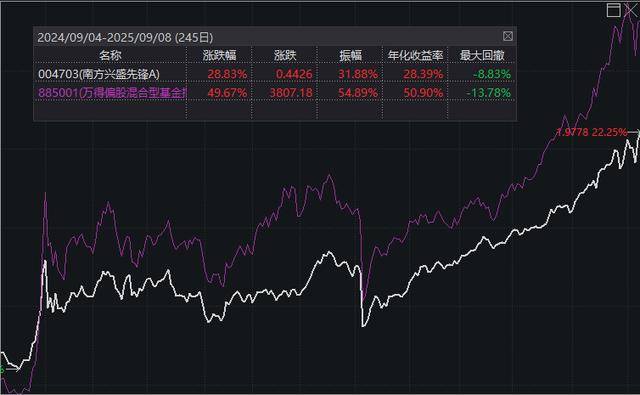This screenshot has height=395, width=640.
Task: Click the 49.67% change value
Action: tap(227, 93)
